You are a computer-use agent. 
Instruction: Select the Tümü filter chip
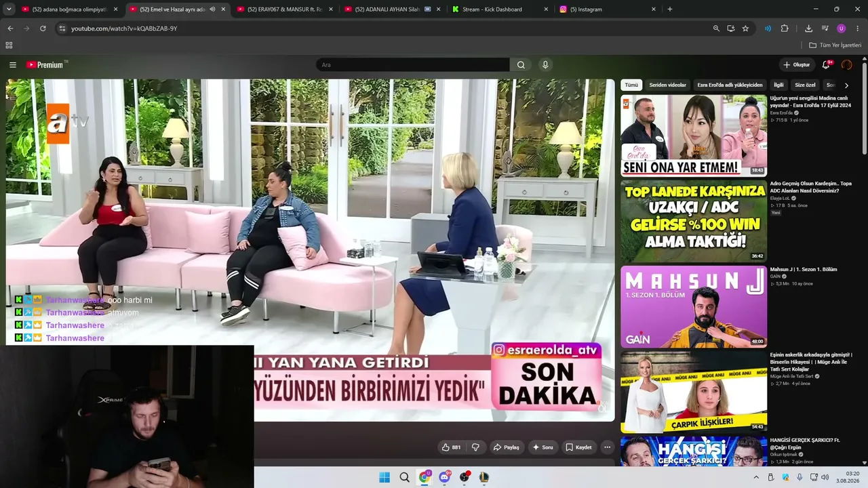[631, 85]
